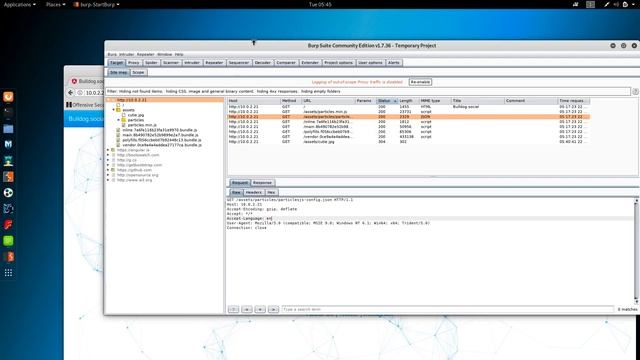The height and width of the screenshot is (360, 640).
Task: Open BeEF icon in the dock
Action: 8,209
